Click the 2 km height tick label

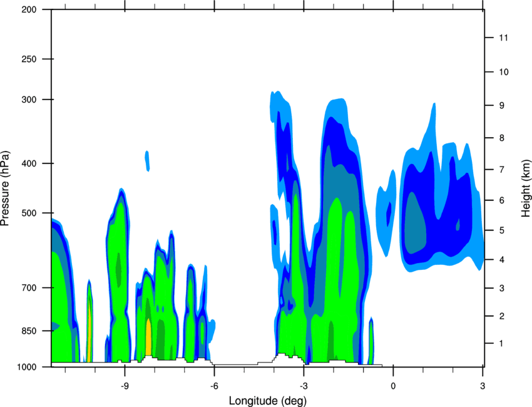[x=501, y=316]
